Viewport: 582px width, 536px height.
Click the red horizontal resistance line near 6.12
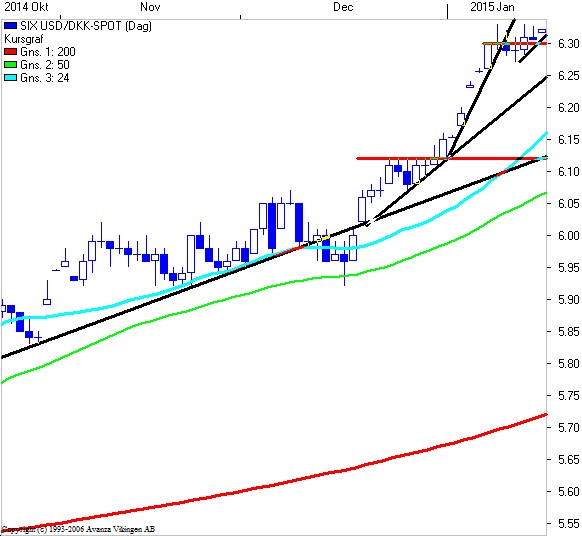click(x=451, y=158)
